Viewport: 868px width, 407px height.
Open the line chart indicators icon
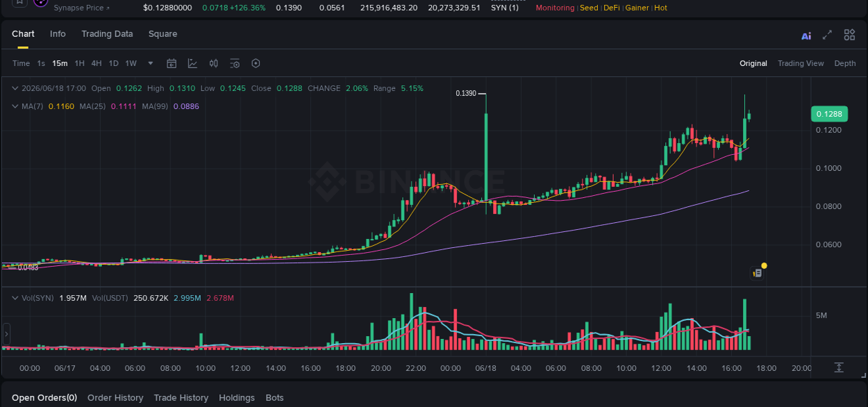click(x=192, y=63)
